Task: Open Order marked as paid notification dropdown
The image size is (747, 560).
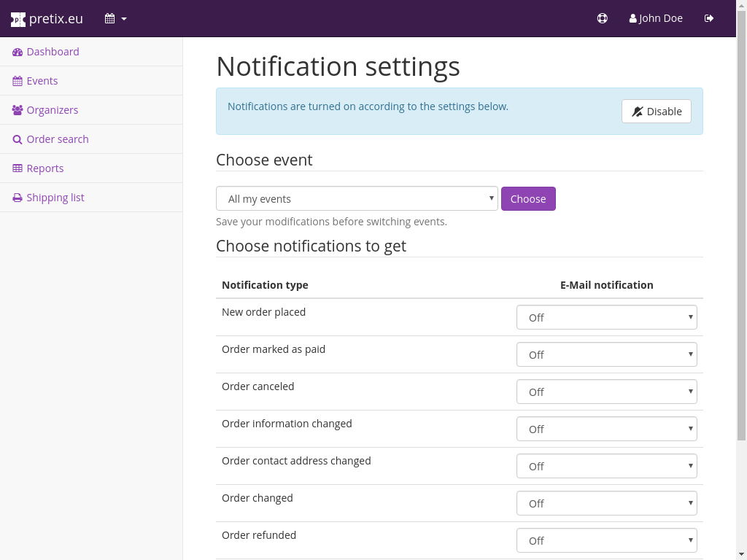Action: coord(606,354)
